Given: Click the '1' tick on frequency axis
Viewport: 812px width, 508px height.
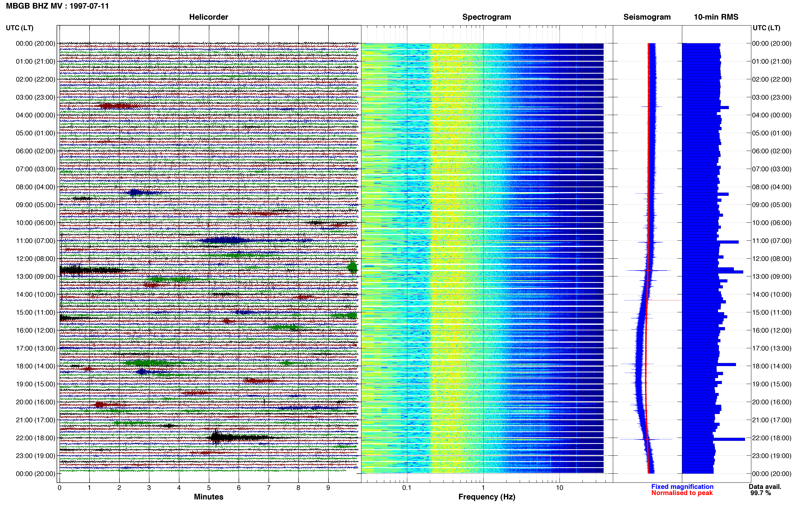Looking at the screenshot, I should (x=483, y=488).
